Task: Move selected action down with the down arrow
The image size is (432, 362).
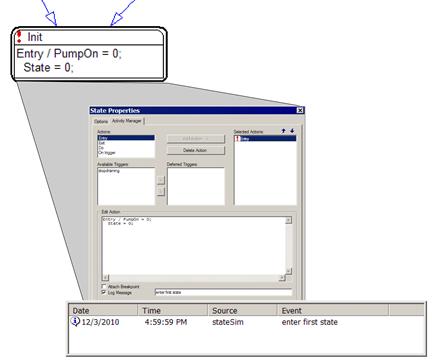Action: (292, 131)
